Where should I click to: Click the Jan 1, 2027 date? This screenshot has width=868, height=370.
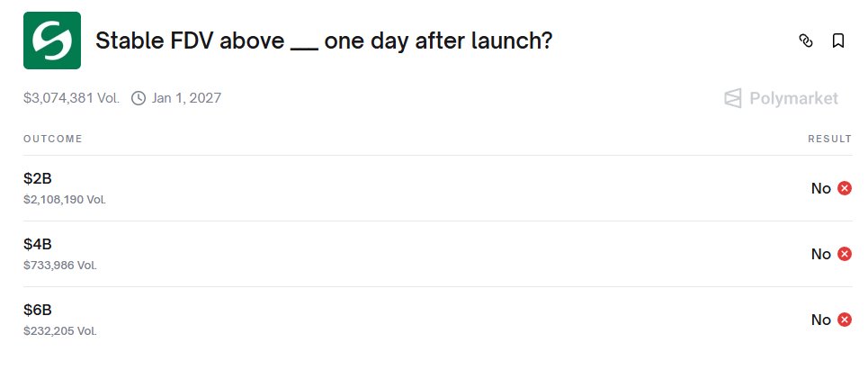tap(186, 98)
